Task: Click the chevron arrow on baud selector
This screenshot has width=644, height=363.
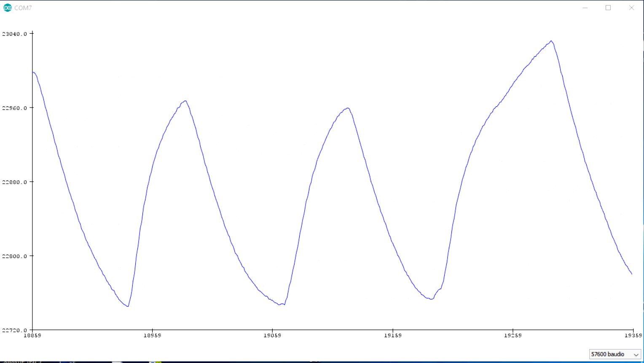Action: [636, 355]
